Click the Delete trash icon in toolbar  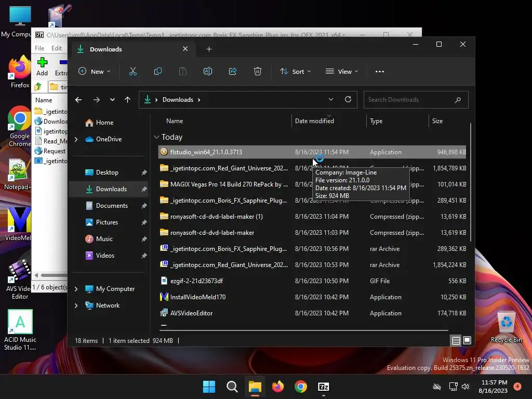coord(258,71)
